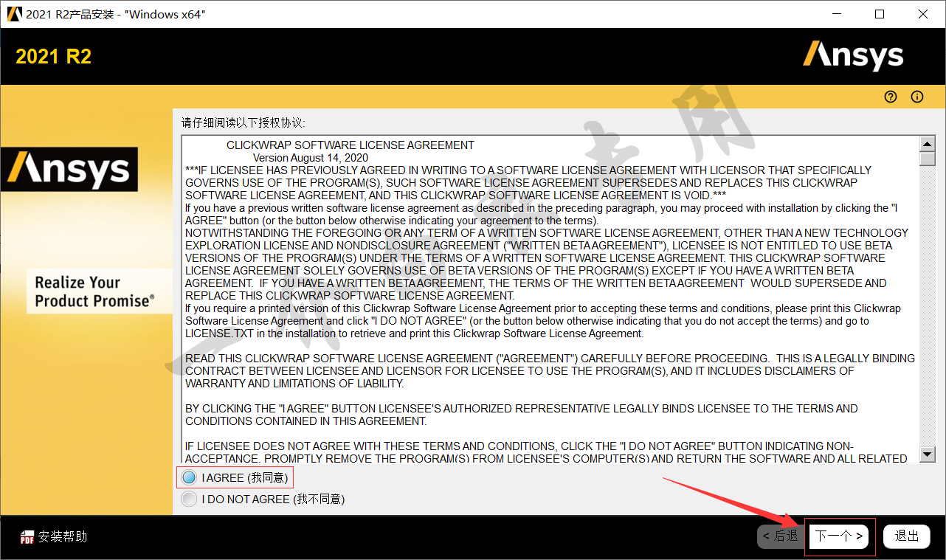Click the Ansys logo in the header
This screenshot has width=946, height=560.
(854, 56)
